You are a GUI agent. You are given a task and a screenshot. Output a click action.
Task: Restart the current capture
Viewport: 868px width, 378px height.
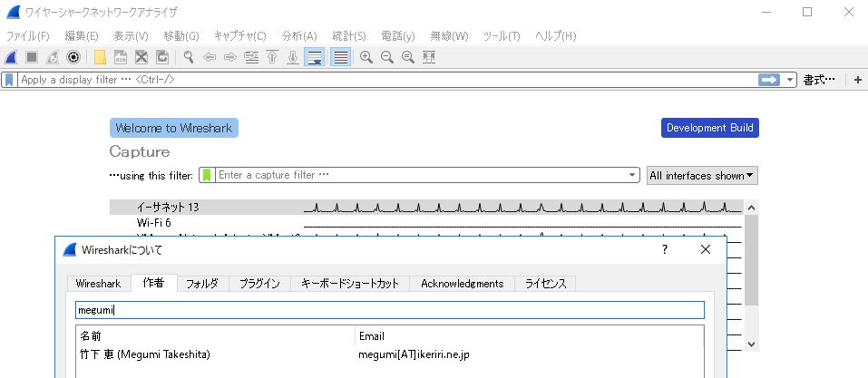click(x=53, y=57)
